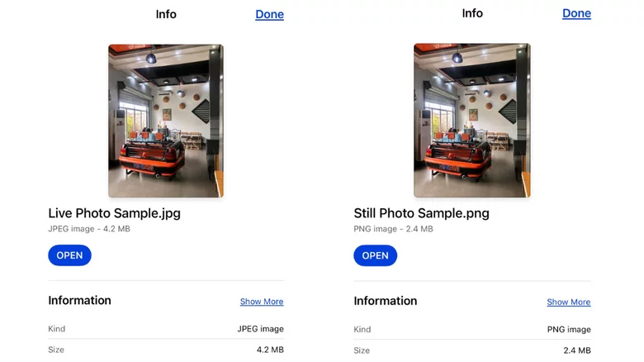This screenshot has width=644, height=362.
Task: Click the Live Photo Sample.jpg preview thumbnail
Action: pyautogui.click(x=165, y=121)
